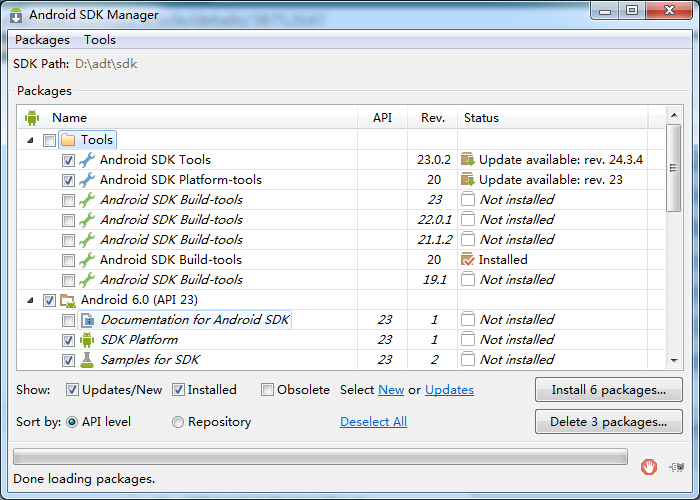Click the Rev. column header
Image resolution: width=700 pixels, height=500 pixels.
(x=433, y=118)
